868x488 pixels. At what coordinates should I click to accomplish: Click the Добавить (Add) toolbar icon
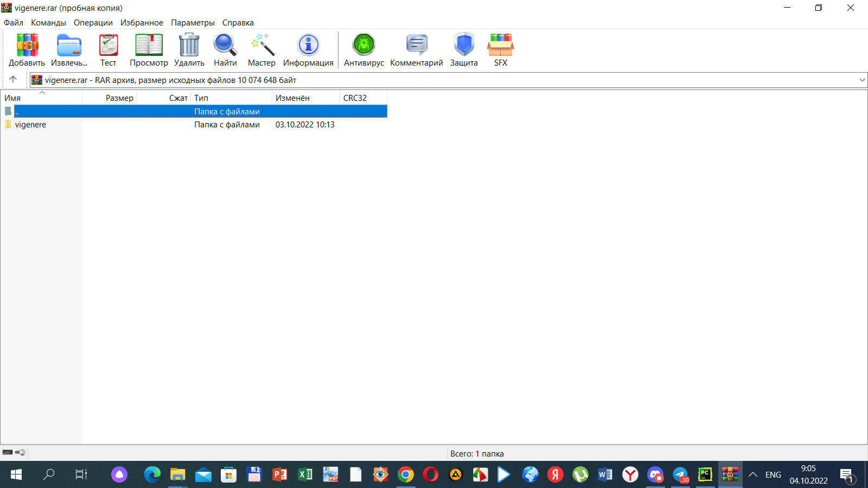coord(27,46)
